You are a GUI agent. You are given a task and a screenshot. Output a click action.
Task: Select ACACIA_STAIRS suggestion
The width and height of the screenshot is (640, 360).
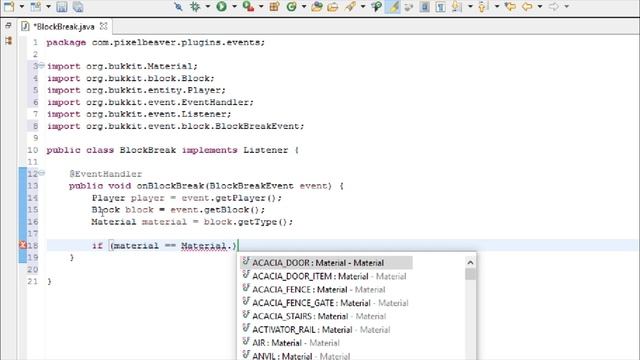[x=314, y=316]
